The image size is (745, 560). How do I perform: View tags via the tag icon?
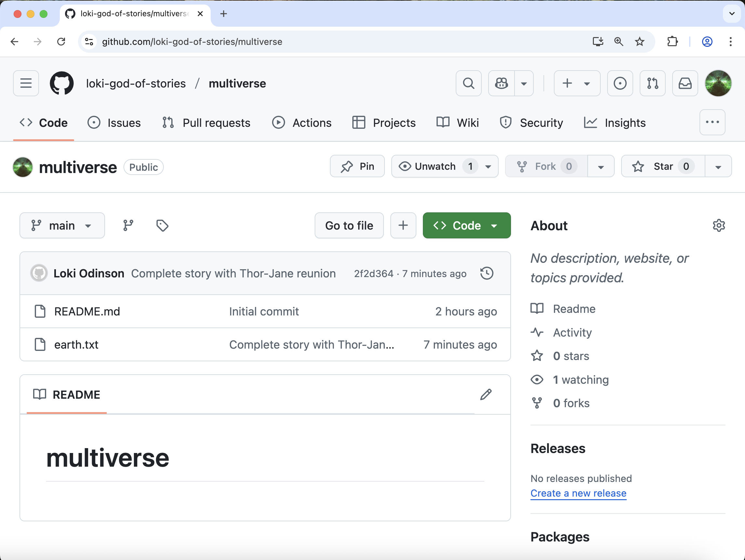(162, 225)
